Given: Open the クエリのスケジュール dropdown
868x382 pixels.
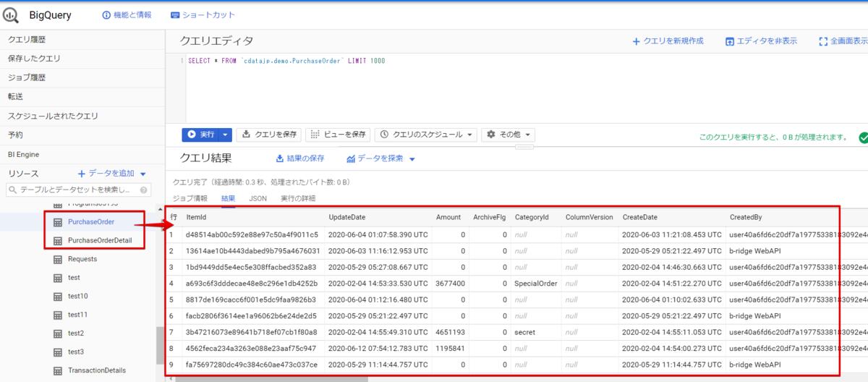Looking at the screenshot, I should [426, 135].
